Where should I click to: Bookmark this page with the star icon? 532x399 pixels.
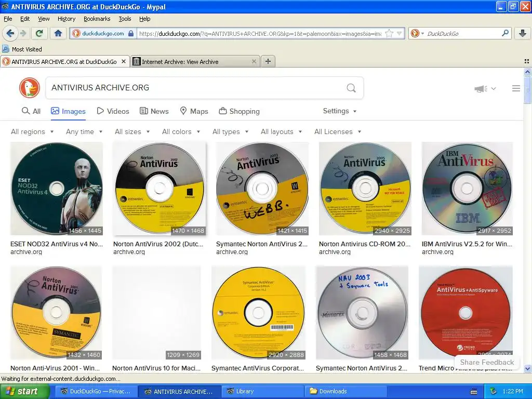click(x=389, y=33)
